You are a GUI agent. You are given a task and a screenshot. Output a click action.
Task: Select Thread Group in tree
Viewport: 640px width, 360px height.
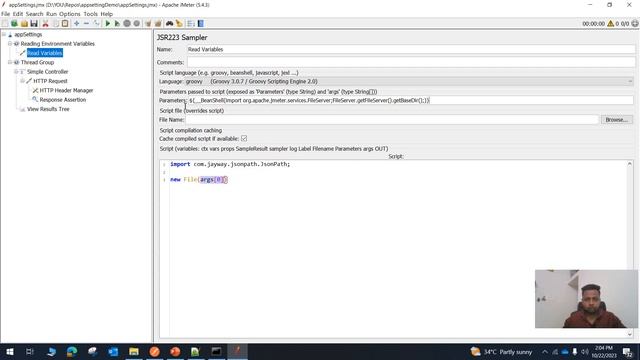click(x=37, y=62)
